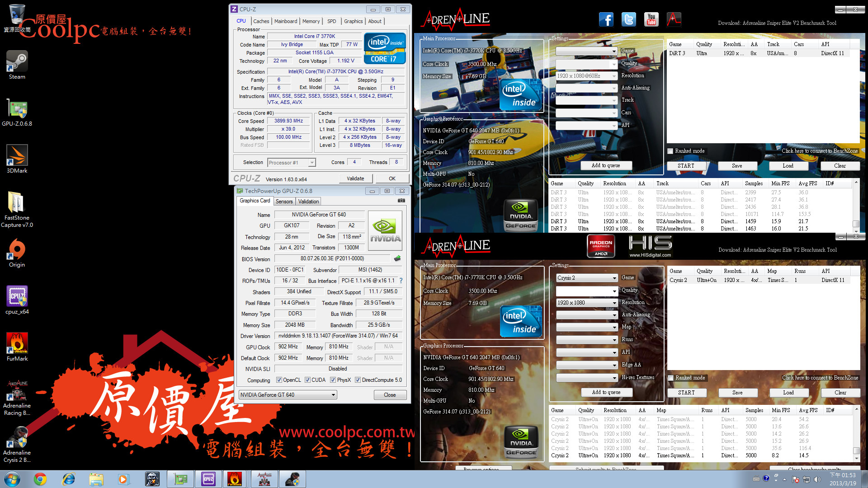Click the HIS digital logo in Crysis window
This screenshot has width=868, height=488.
pyautogui.click(x=650, y=247)
